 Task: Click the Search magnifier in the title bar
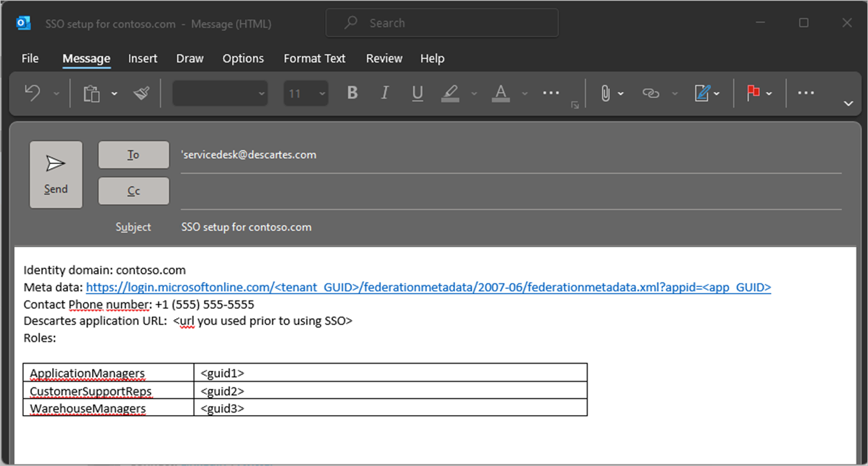click(349, 23)
